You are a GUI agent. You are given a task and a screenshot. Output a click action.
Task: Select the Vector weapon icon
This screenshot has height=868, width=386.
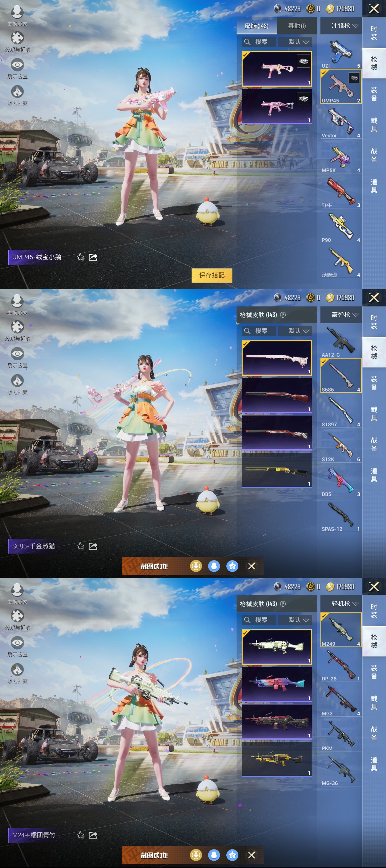(341, 122)
